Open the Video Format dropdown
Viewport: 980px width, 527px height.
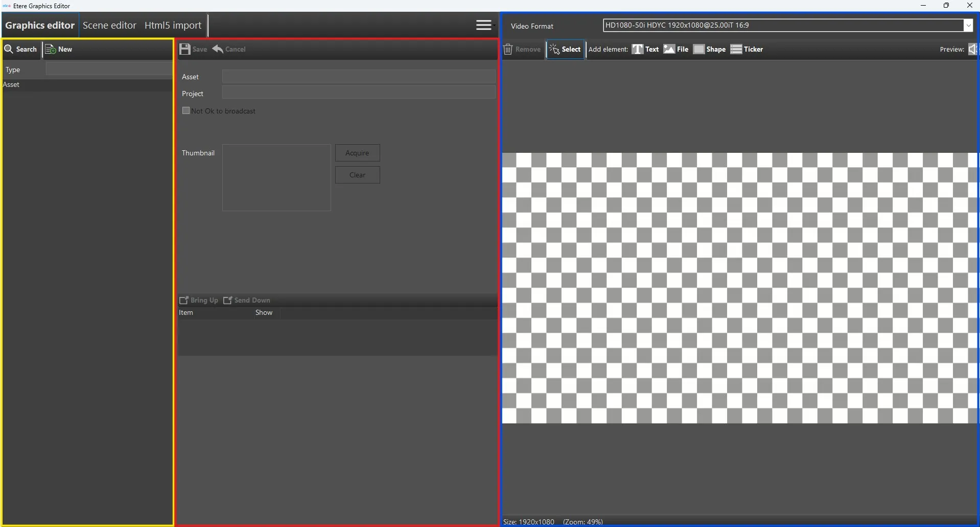968,25
